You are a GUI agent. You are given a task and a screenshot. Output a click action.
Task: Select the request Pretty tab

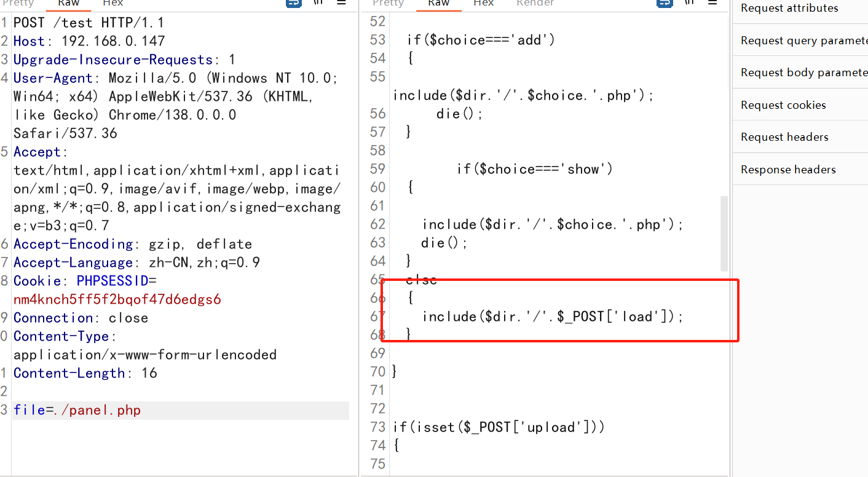coord(18,3)
